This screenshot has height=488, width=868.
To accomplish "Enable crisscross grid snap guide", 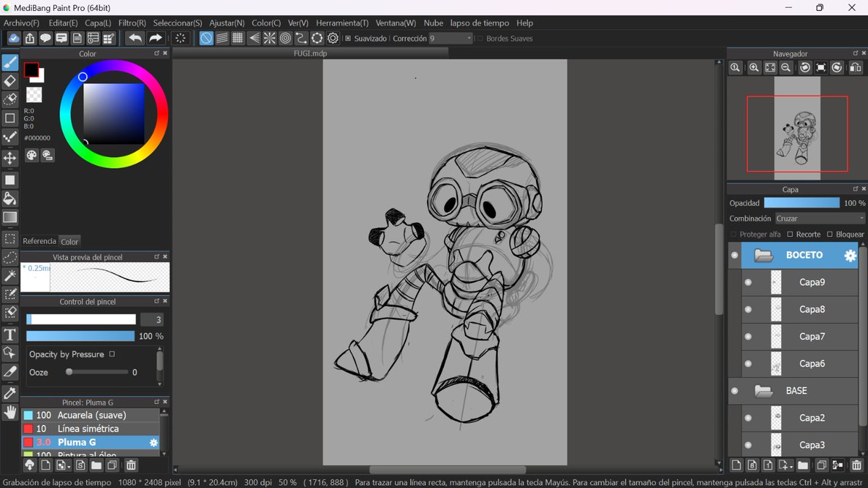I will [x=238, y=38].
